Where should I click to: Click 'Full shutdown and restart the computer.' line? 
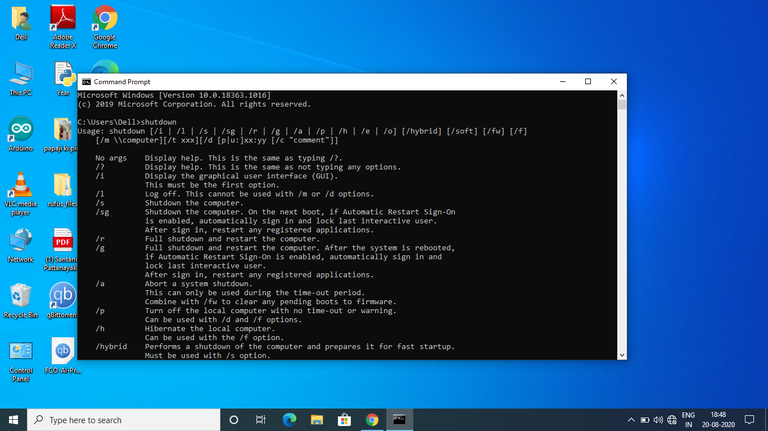coord(232,239)
